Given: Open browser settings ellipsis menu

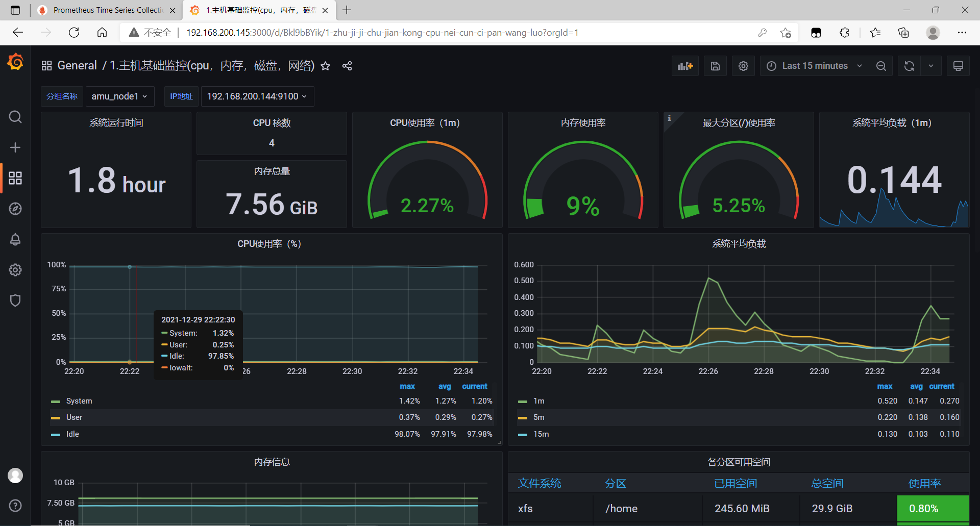Looking at the screenshot, I should 962,33.
